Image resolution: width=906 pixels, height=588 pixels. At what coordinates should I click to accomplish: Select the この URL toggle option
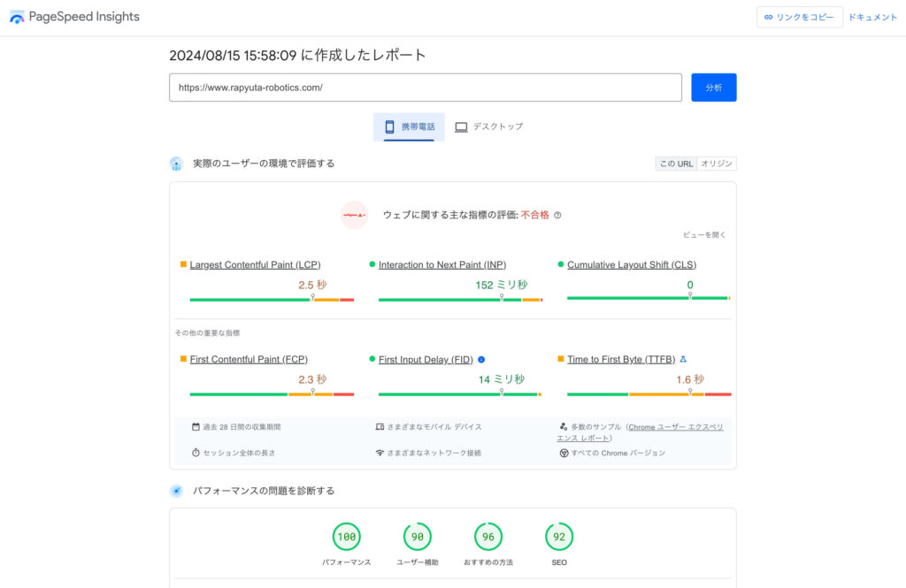(676, 164)
